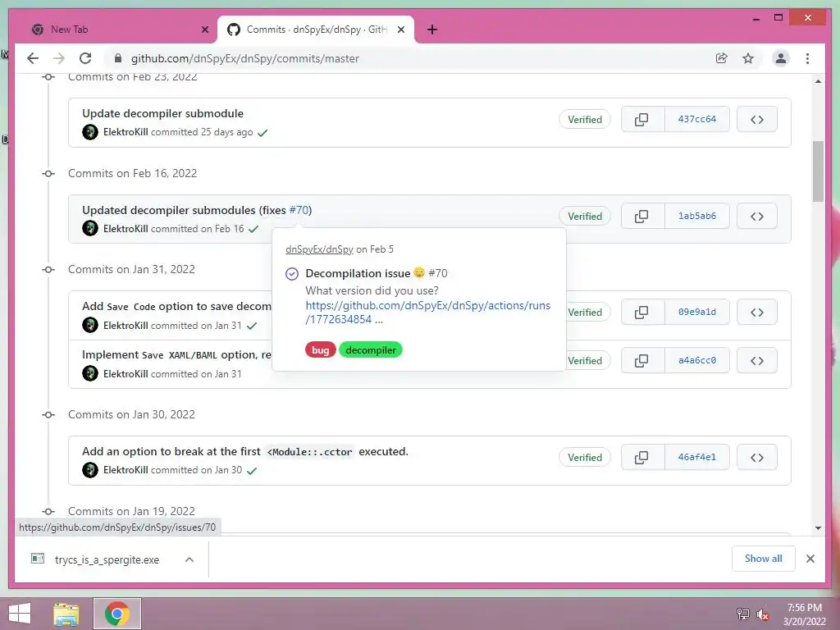The width and height of the screenshot is (840, 630).
Task: Click Show all downloads button
Action: pyautogui.click(x=764, y=559)
